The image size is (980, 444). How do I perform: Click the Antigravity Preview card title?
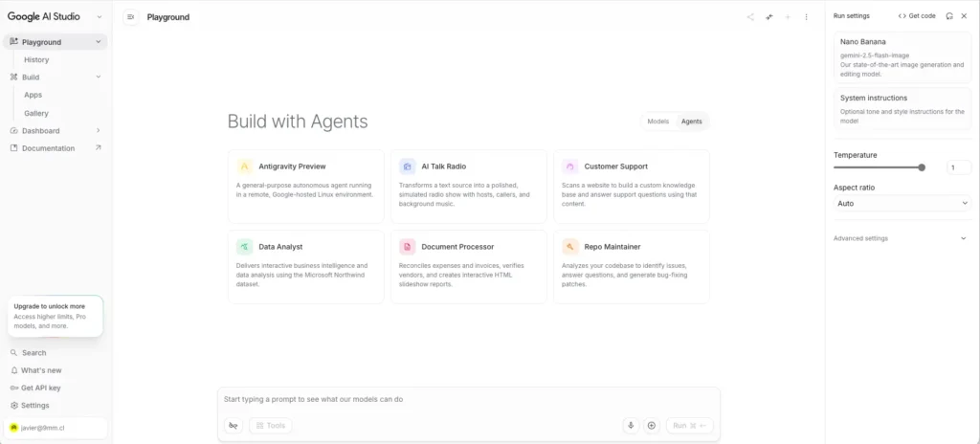tap(292, 166)
